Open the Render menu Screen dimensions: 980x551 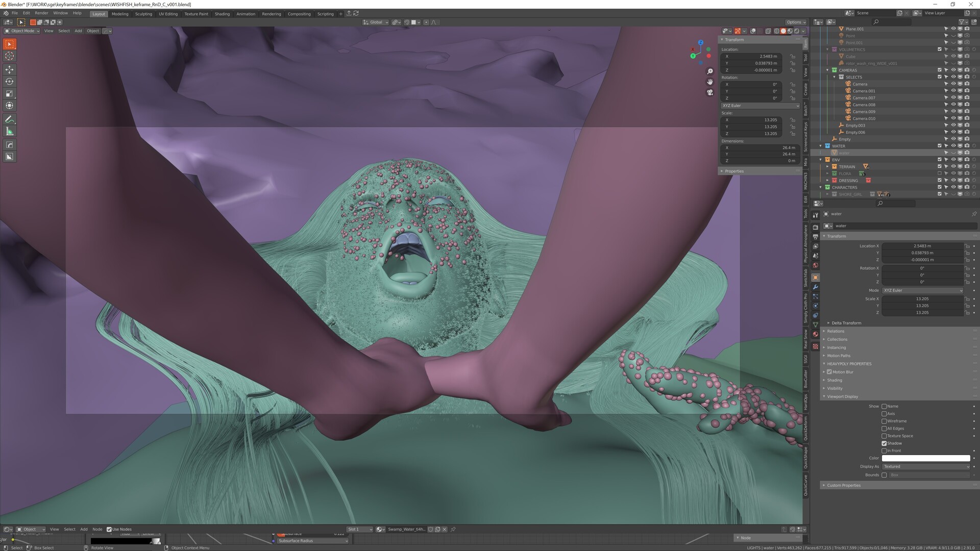pos(41,13)
